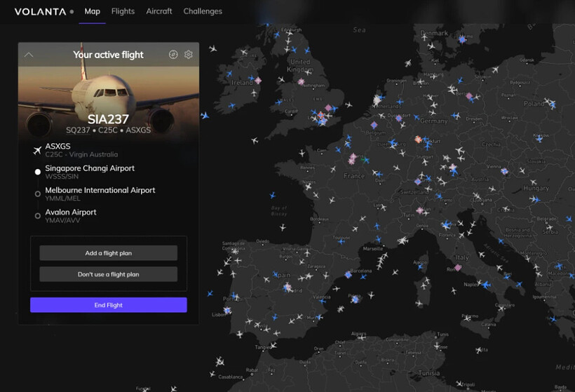The height and width of the screenshot is (392, 575).
Task: Click the End Flight button
Action: [x=108, y=305]
